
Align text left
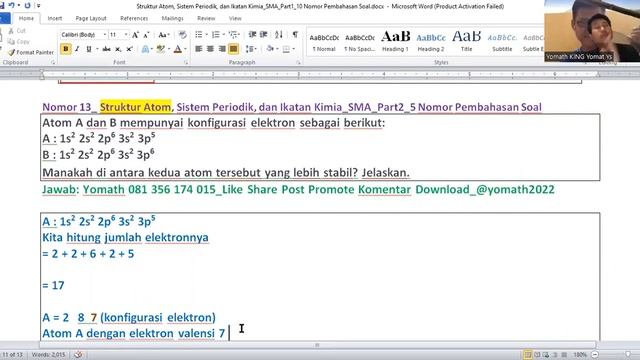coord(199,49)
